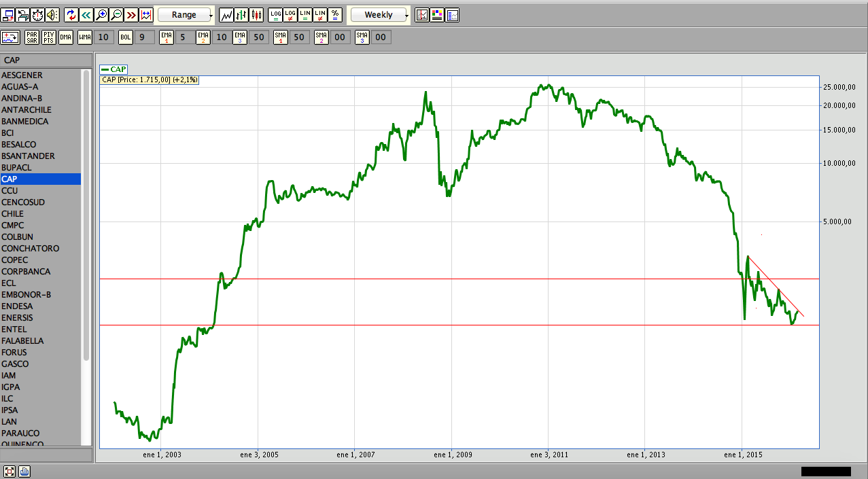This screenshot has width=868, height=479.
Task: Click the fullscreen icon in bottom bar
Action: 10,471
